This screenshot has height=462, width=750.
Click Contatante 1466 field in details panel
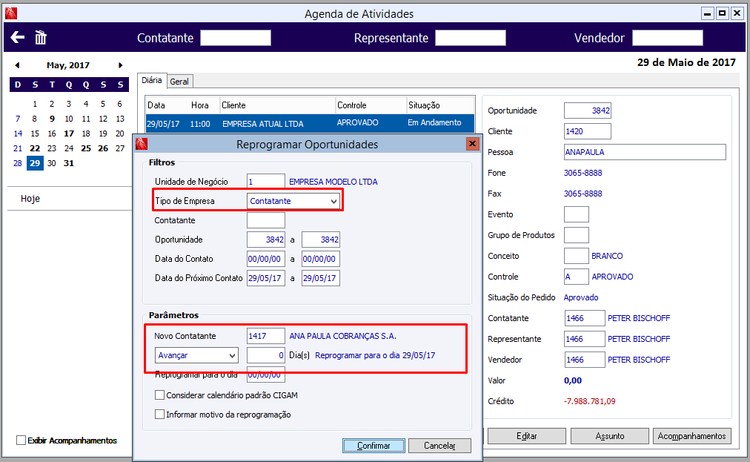tap(585, 318)
